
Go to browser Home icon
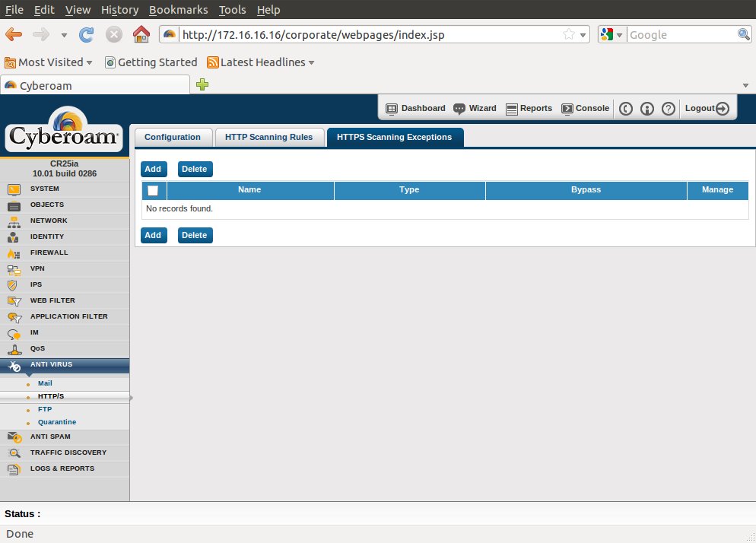tap(141, 34)
